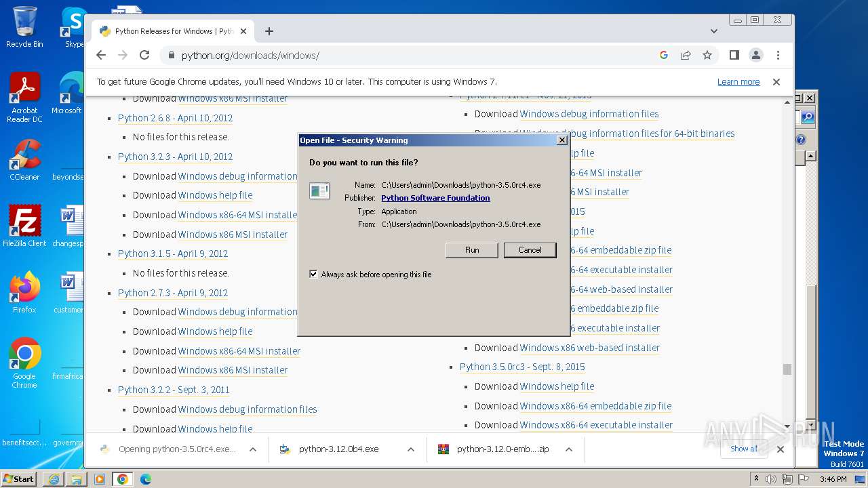The width and height of the screenshot is (868, 488).
Task: Toggle Chrome side panel
Action: [734, 56]
